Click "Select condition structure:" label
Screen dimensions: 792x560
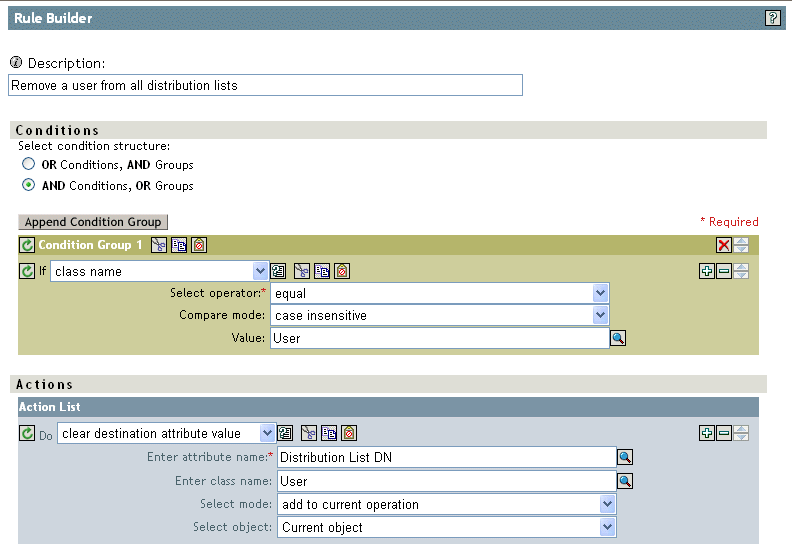coord(94,146)
